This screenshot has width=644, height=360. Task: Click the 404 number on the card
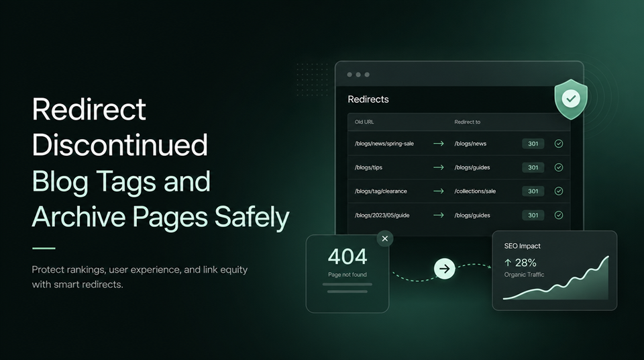tap(347, 257)
